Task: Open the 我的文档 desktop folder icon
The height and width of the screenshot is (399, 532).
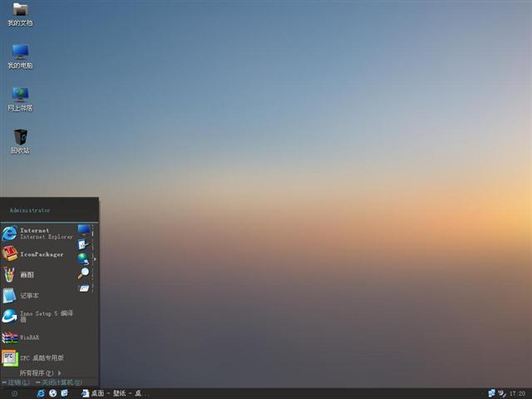Action: [20, 14]
